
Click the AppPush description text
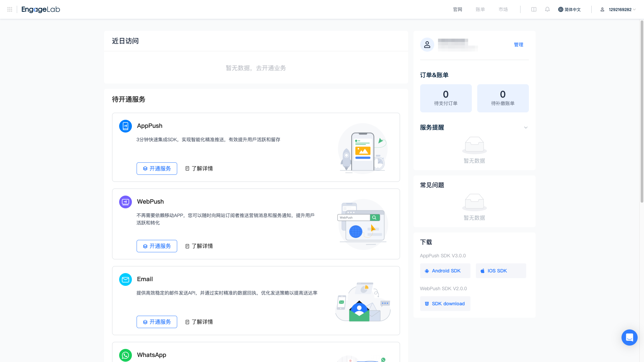208,140
